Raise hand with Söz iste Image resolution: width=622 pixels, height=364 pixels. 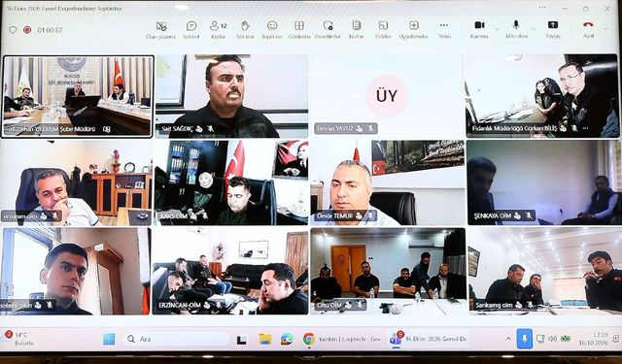click(x=245, y=30)
